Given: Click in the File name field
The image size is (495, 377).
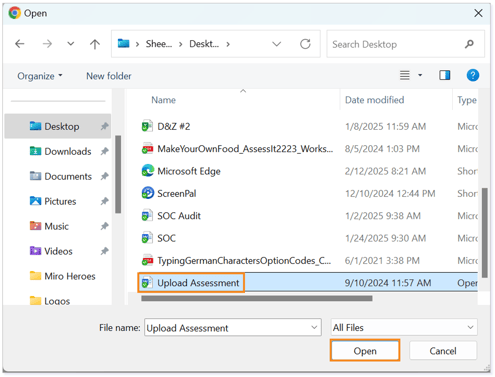Looking at the screenshot, I should (233, 328).
